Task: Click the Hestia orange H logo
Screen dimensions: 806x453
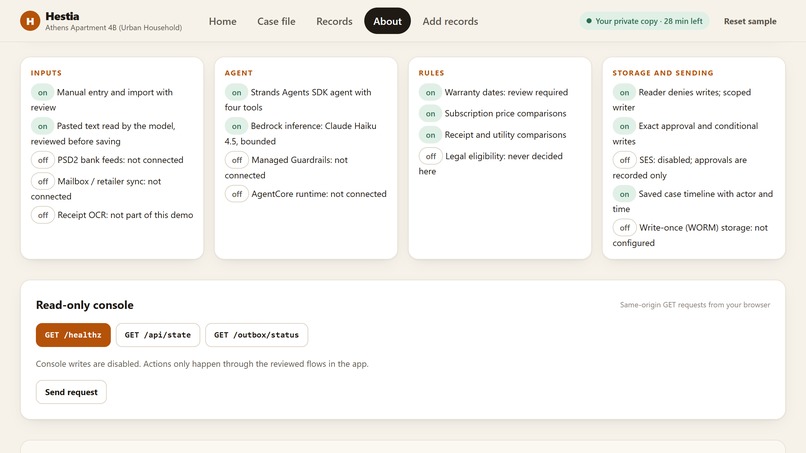Action: pyautogui.click(x=30, y=21)
